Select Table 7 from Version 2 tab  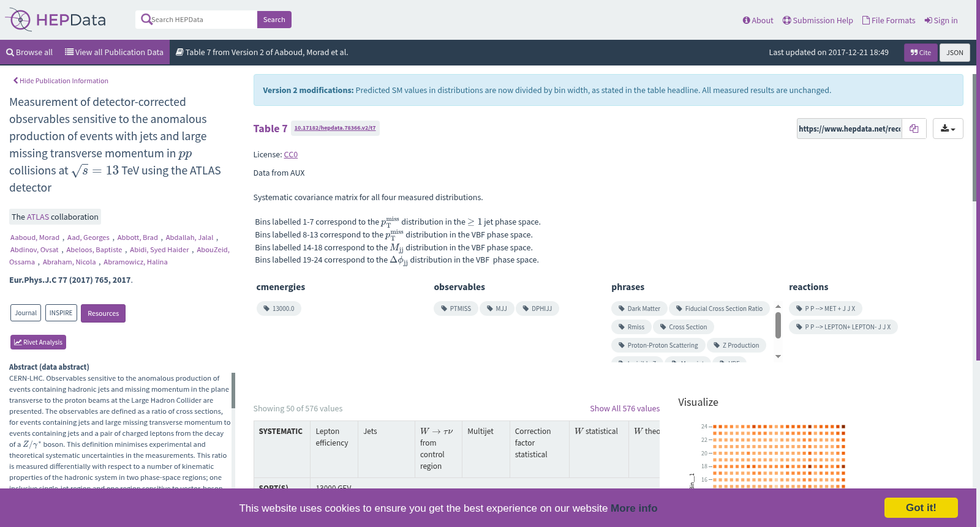tap(262, 52)
